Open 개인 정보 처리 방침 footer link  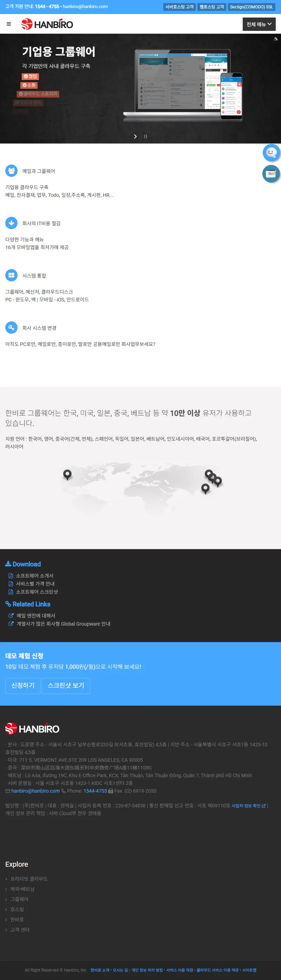pyautogui.click(x=147, y=970)
